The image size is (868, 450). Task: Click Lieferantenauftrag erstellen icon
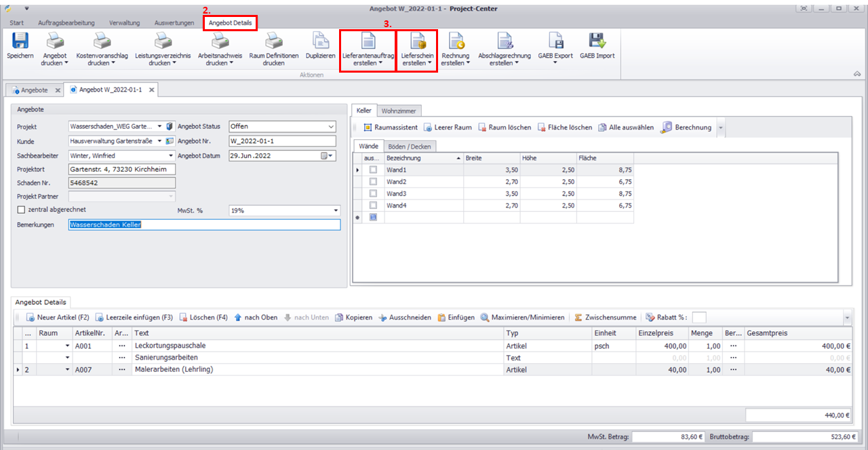point(368,42)
